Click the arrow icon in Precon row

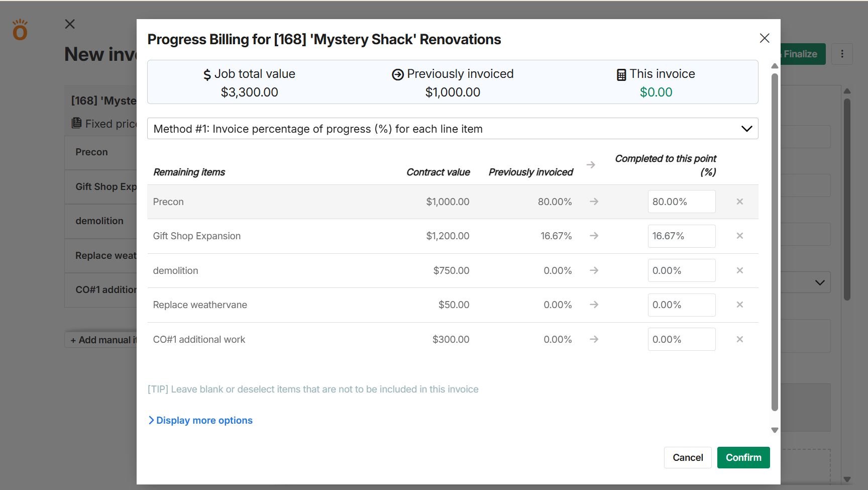click(x=594, y=202)
